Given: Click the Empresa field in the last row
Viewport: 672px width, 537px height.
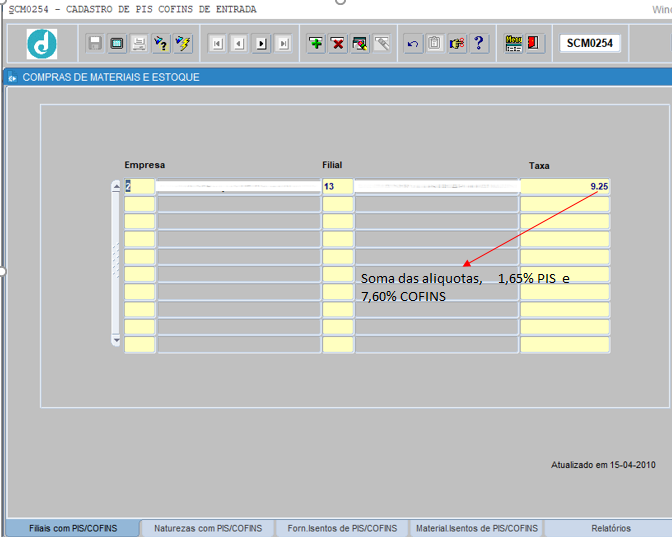Looking at the screenshot, I should pos(139,345).
